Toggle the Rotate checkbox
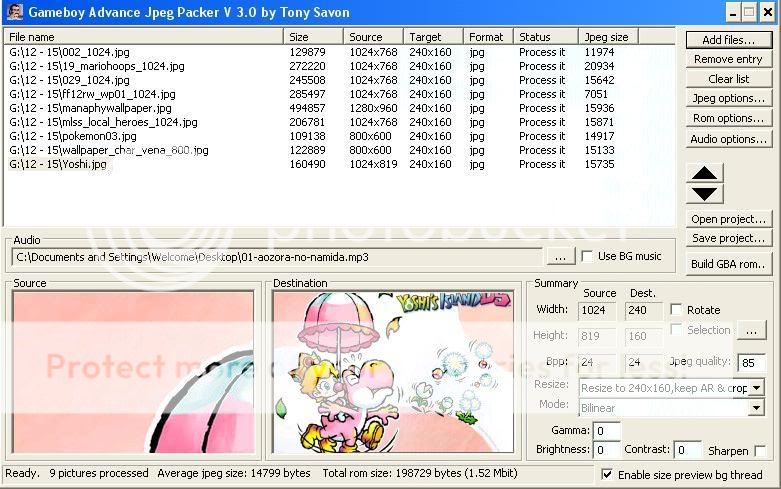 coord(677,310)
